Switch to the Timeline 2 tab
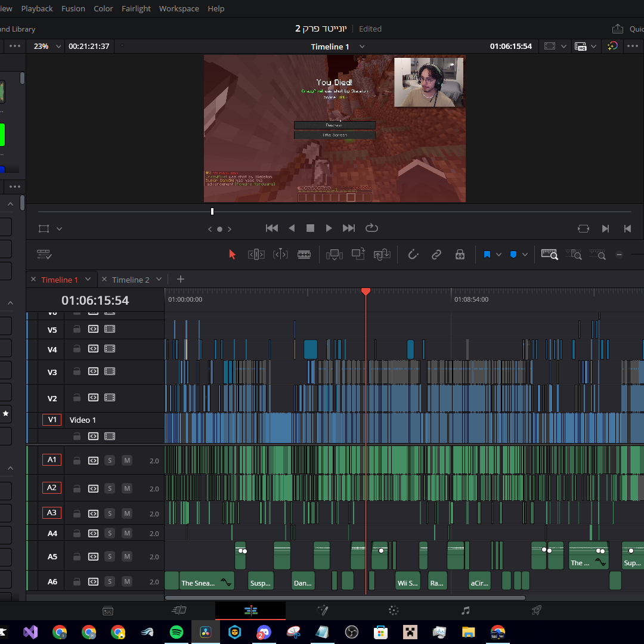Screen dimensions: 644x644 (131, 280)
